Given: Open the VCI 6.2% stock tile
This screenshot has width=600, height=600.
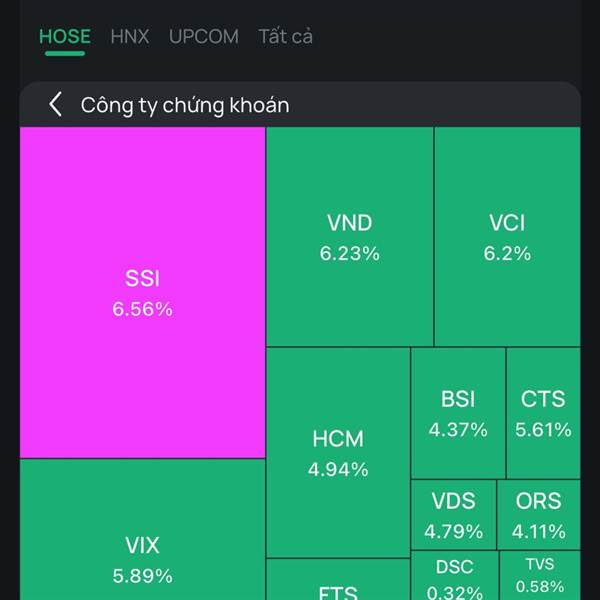Looking at the screenshot, I should tap(507, 237).
